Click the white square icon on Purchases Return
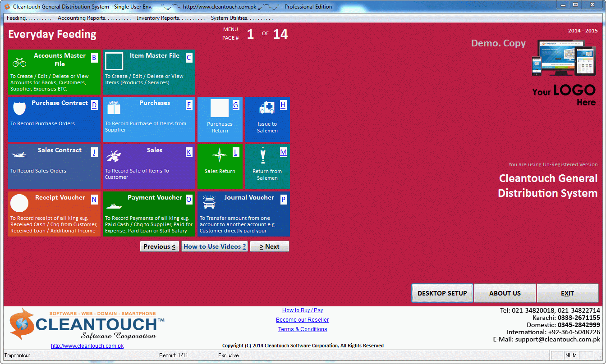This screenshot has height=364, width=606. (x=220, y=109)
